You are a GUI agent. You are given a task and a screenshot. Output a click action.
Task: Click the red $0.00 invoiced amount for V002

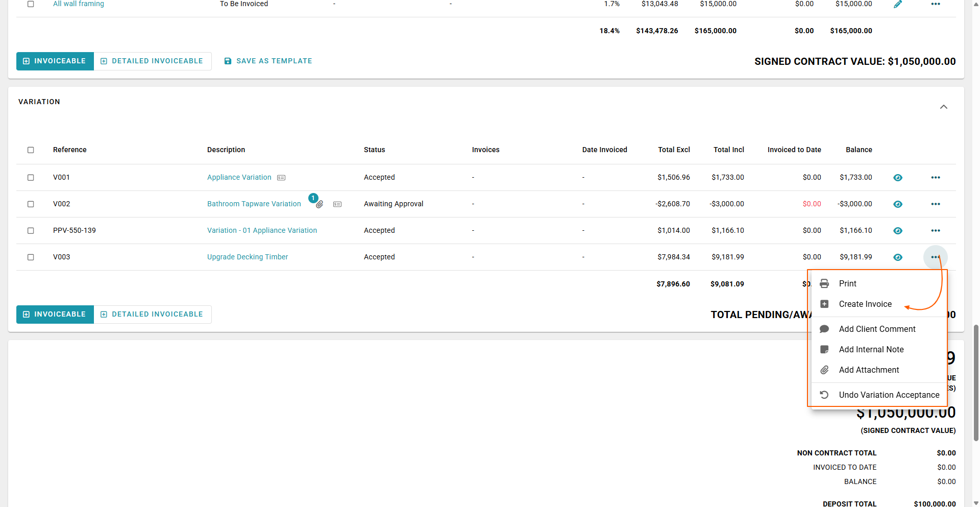click(812, 204)
